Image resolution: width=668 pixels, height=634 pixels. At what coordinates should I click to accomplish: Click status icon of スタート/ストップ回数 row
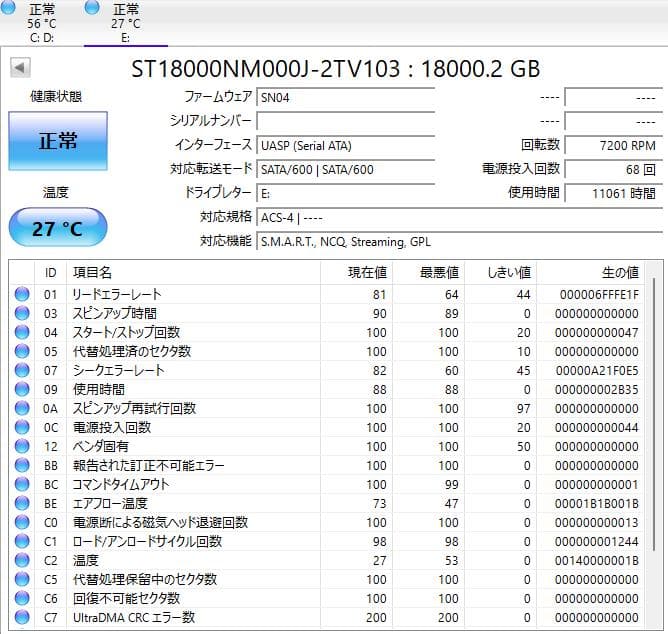tap(22, 332)
